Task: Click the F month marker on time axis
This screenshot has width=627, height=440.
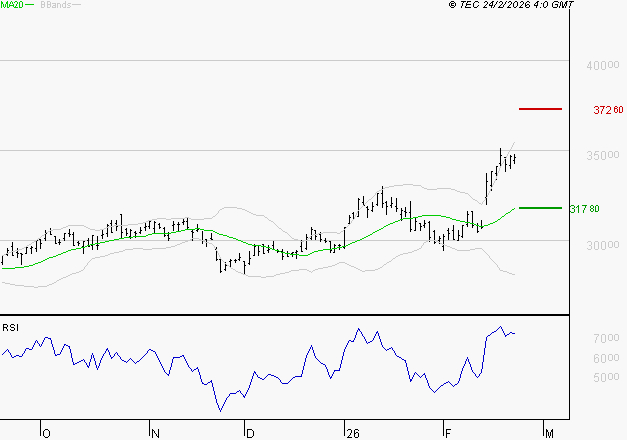Action: click(x=448, y=434)
